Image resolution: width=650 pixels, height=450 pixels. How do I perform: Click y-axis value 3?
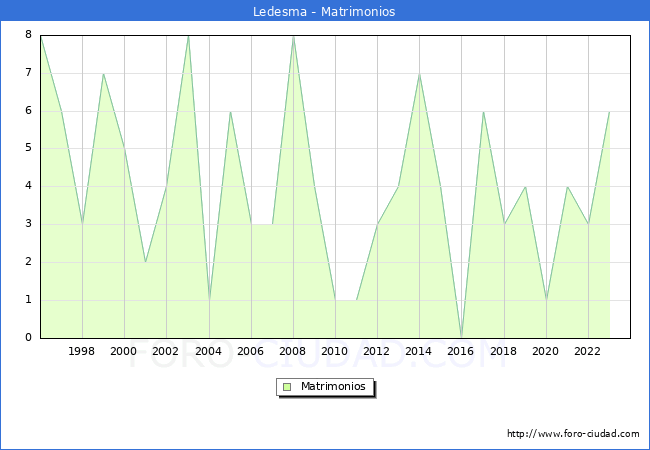pos(28,223)
